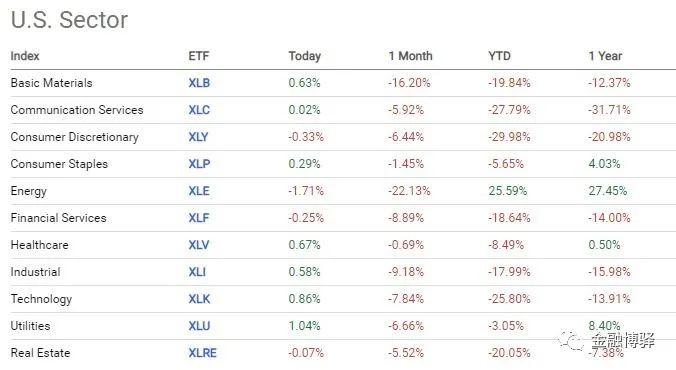
Task: Click the Index column header
Action: (x=25, y=56)
